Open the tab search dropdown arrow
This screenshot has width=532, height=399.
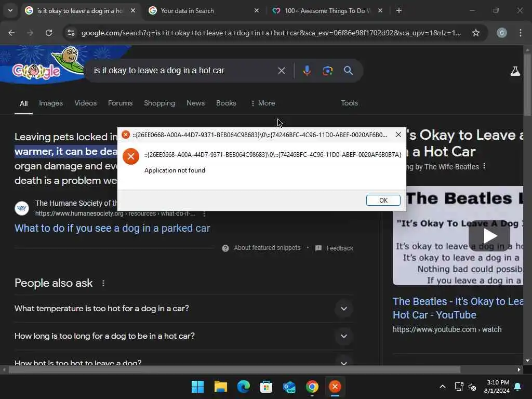pos(10,10)
